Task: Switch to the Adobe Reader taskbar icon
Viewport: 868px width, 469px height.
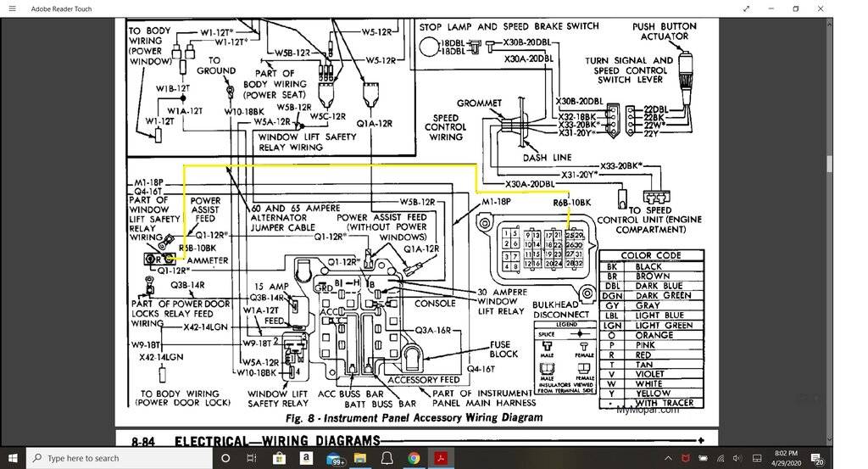Action: pos(440,458)
